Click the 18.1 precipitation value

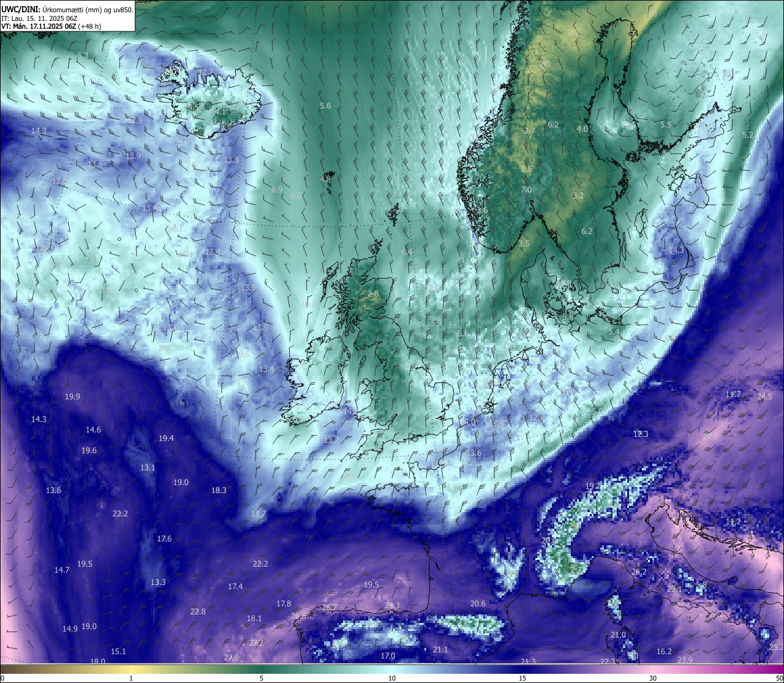click(254, 619)
